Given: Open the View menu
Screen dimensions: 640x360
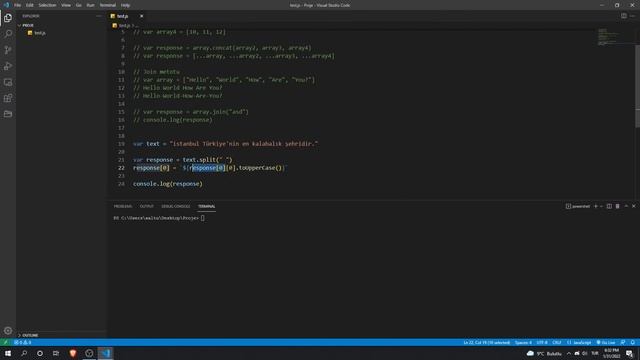Looking at the screenshot, I should pyautogui.click(x=66, y=5).
